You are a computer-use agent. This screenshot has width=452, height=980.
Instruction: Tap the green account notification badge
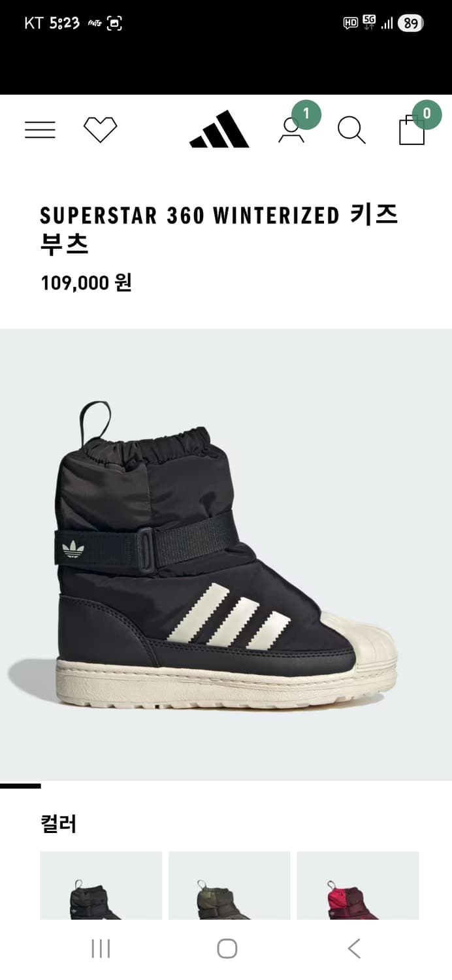click(x=306, y=115)
